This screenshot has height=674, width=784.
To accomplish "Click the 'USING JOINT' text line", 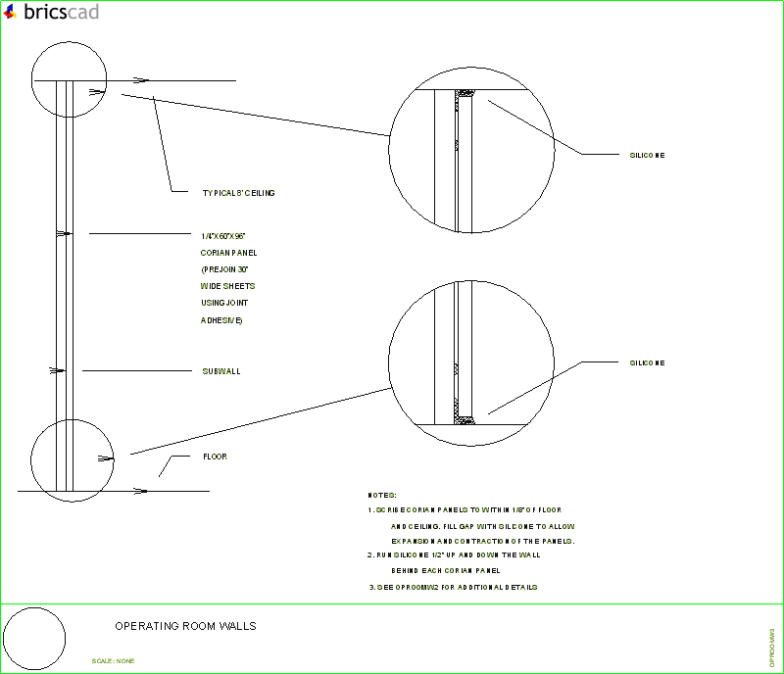I will pos(224,303).
